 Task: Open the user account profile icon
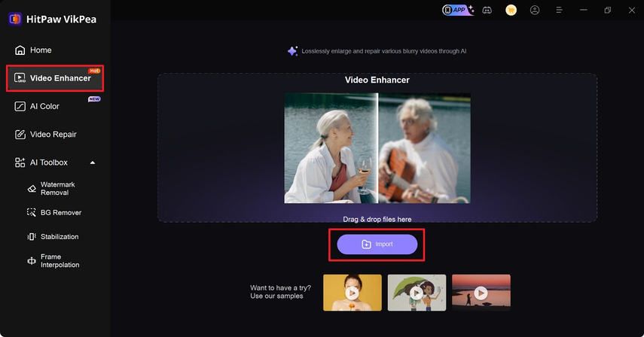pos(535,11)
